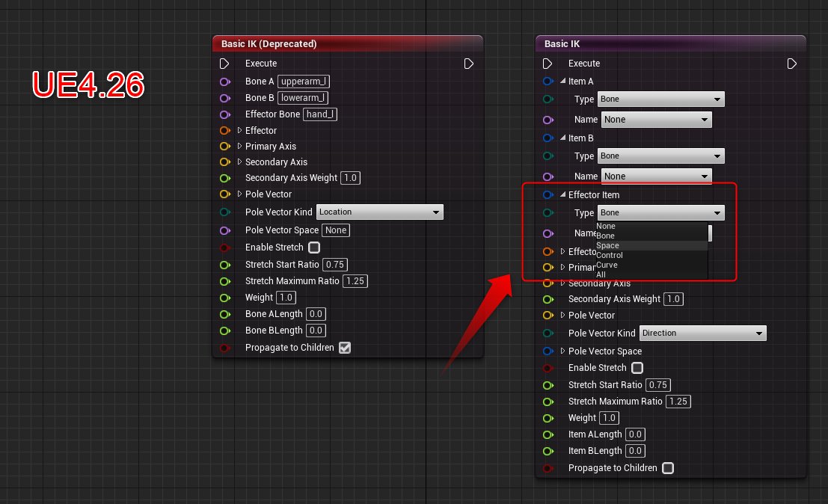The image size is (828, 504).
Task: Click the Enable Stretch pin on Basic IK
Action: pyautogui.click(x=548, y=367)
